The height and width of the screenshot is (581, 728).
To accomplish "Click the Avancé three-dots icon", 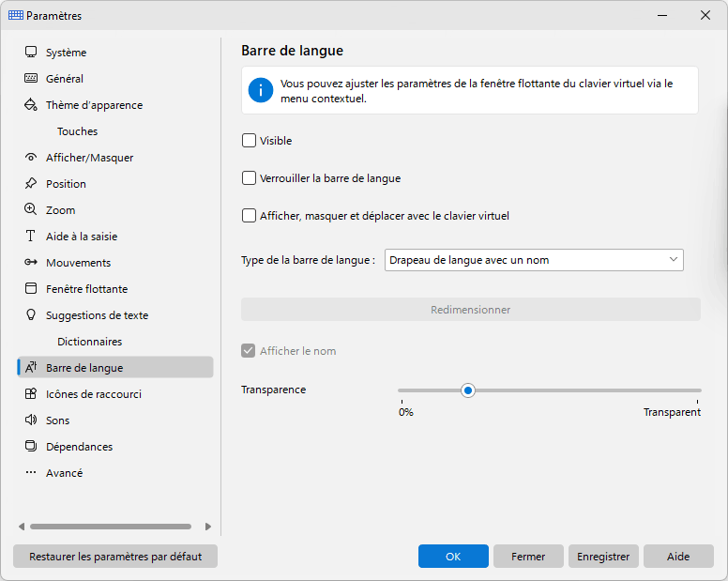I will [x=31, y=472].
